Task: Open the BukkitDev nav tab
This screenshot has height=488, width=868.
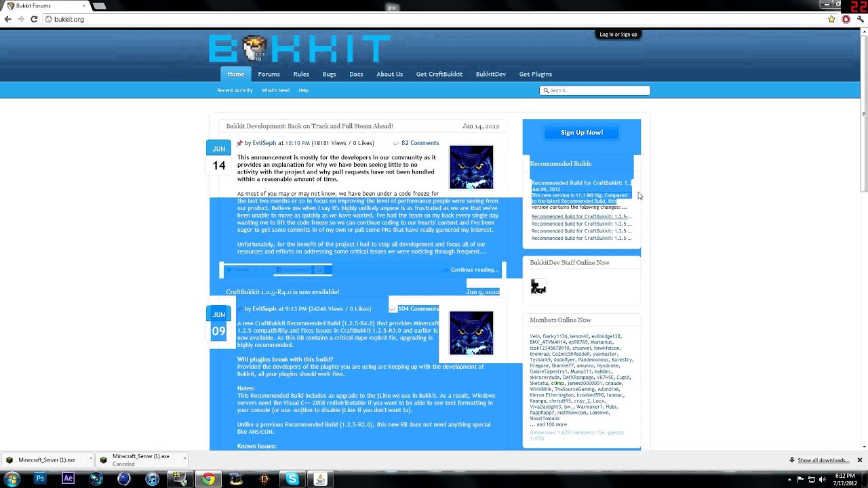Action: 491,74
